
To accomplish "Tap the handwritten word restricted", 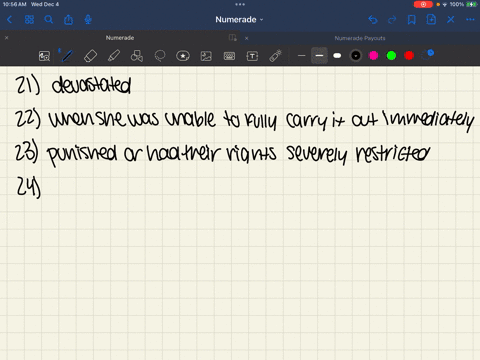I will click(392, 154).
